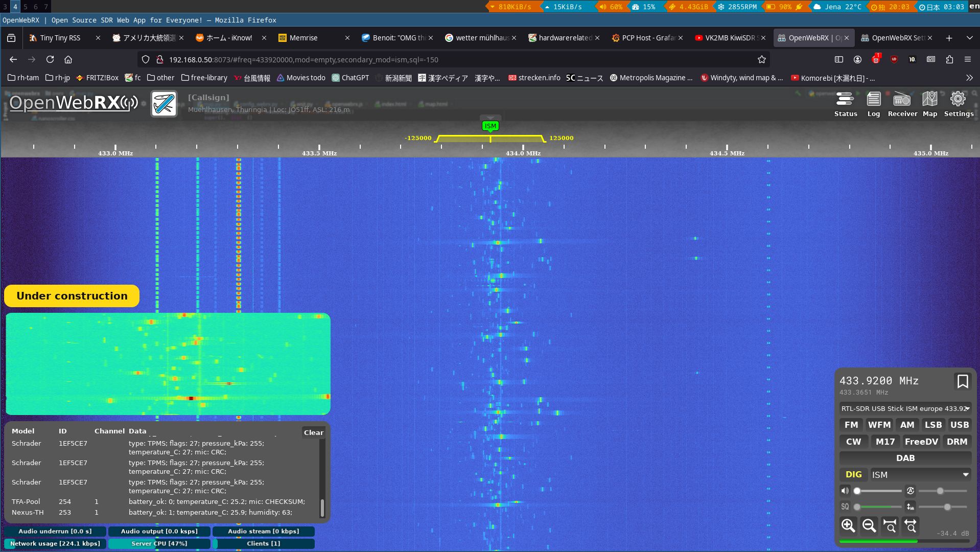
Task: Open the ChatGPT bookmark
Action: pos(351,78)
